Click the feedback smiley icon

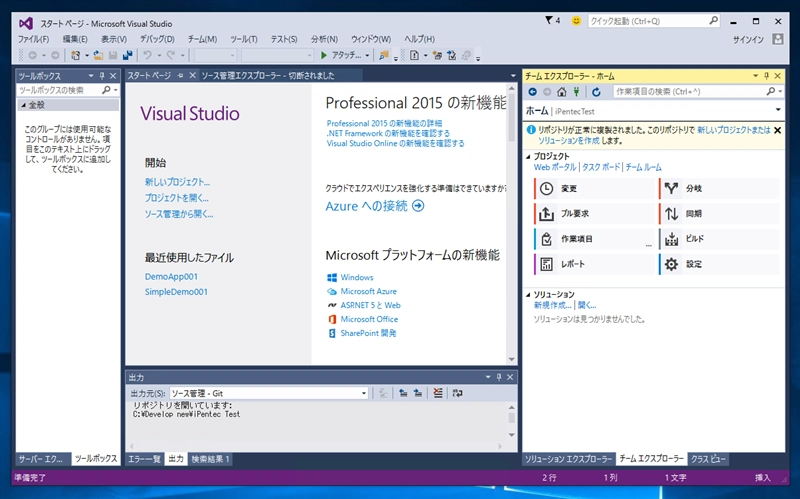(576, 21)
